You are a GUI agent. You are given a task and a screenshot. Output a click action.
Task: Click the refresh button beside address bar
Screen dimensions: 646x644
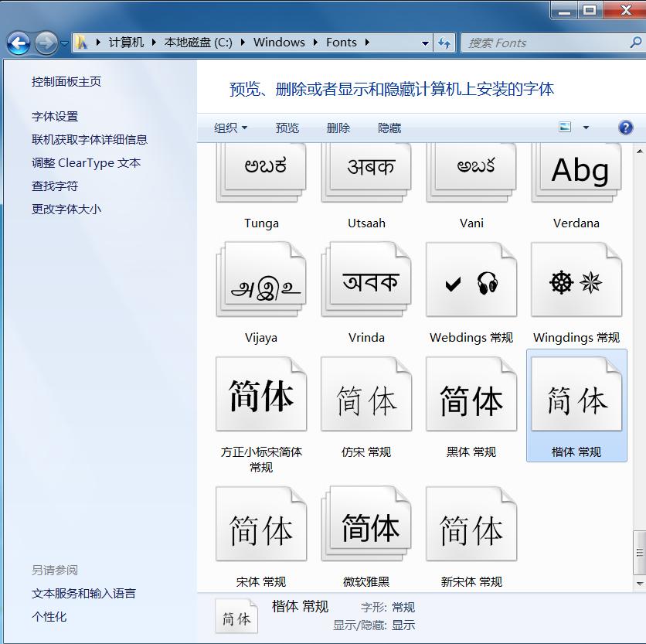(444, 43)
